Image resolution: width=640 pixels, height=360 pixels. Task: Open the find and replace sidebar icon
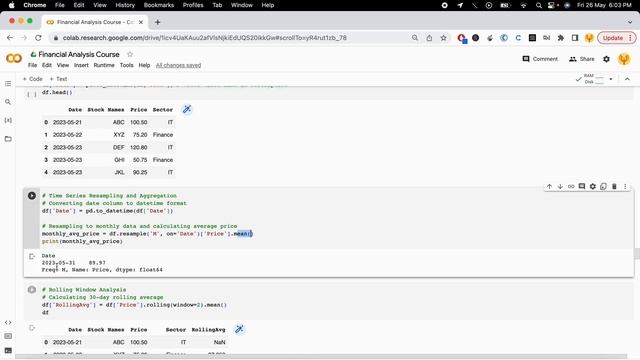(x=8, y=102)
